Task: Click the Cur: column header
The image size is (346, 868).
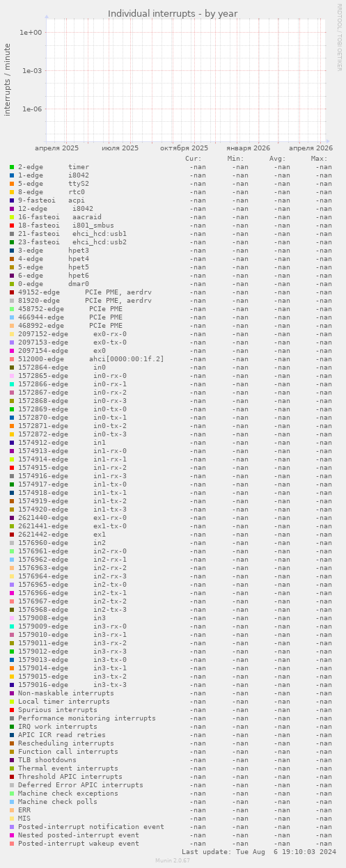Action: [x=194, y=159]
